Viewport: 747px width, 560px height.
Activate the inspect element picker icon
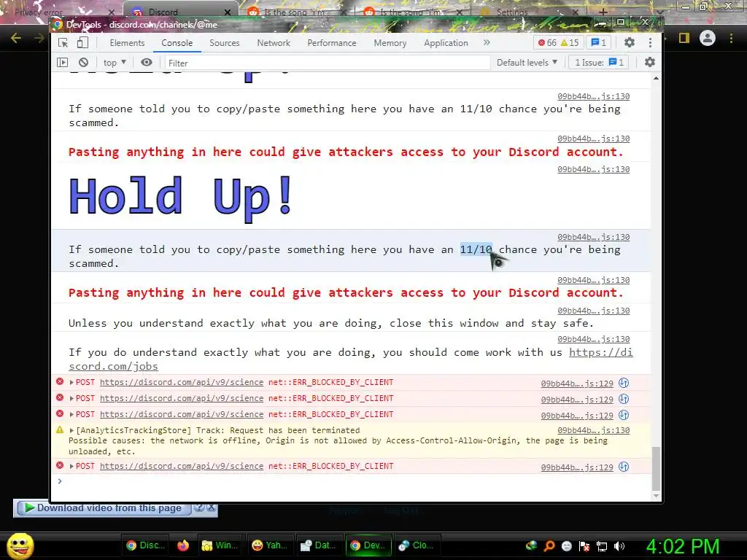tap(63, 43)
